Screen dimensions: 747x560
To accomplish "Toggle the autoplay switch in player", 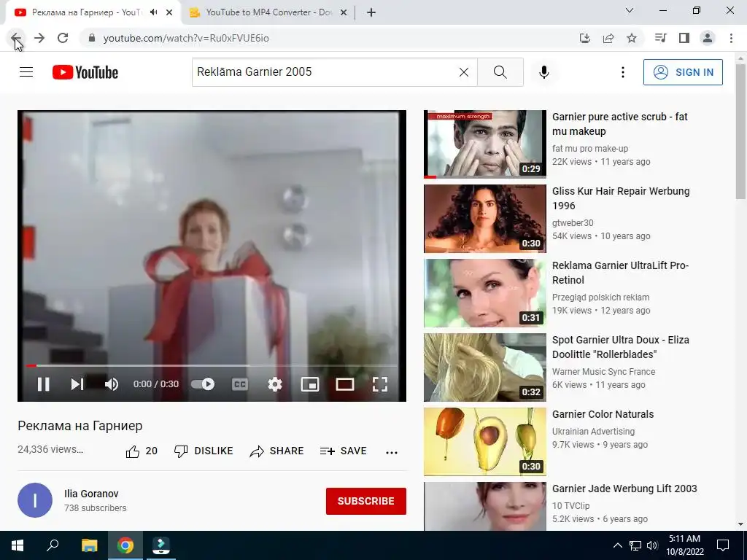I will tap(203, 384).
